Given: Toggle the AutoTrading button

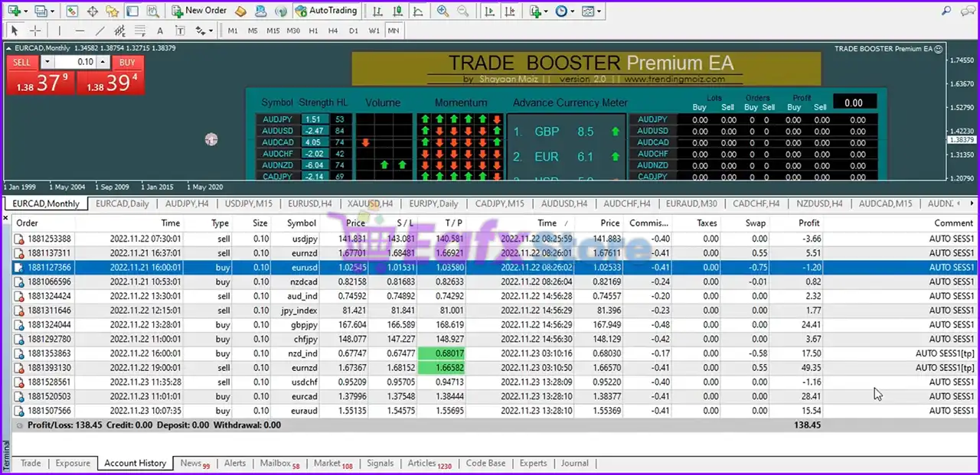Looking at the screenshot, I should pyautogui.click(x=326, y=11).
